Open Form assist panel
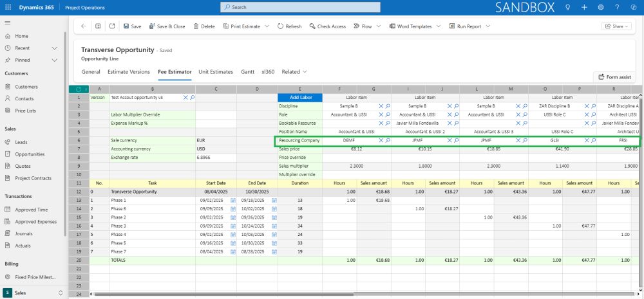The image size is (644, 299). click(615, 77)
